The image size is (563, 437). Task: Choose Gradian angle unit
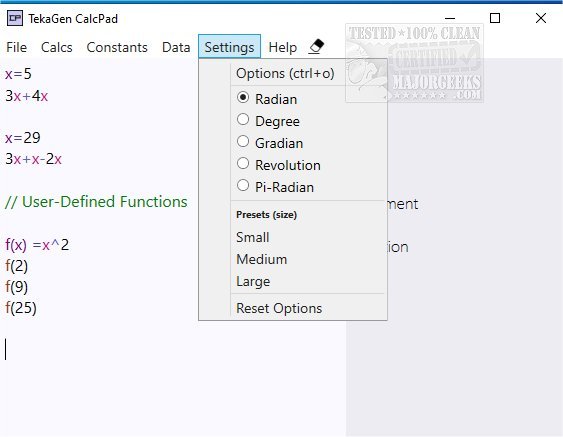[270, 143]
